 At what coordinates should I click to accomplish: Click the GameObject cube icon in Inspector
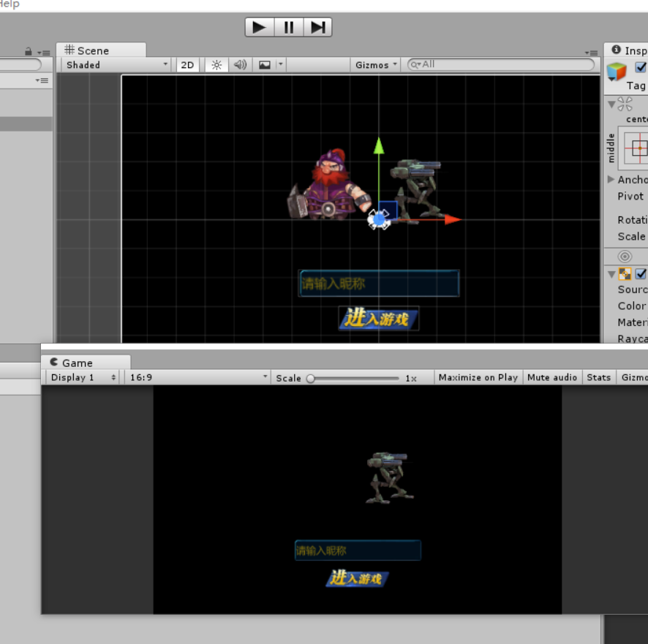click(x=617, y=72)
